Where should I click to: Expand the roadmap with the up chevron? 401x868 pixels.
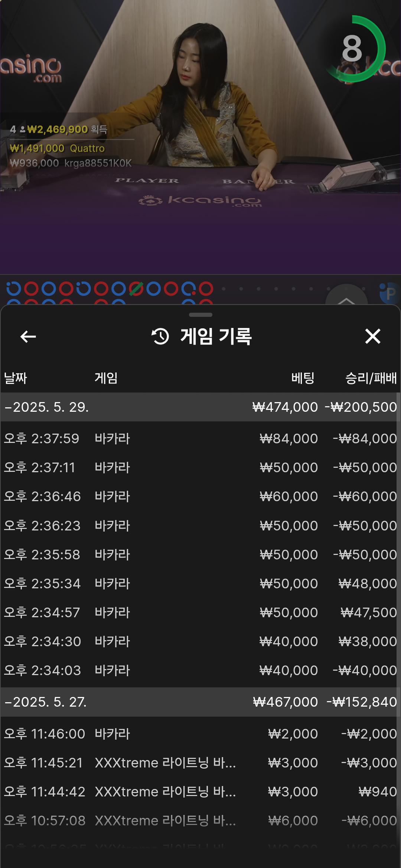[x=346, y=299]
